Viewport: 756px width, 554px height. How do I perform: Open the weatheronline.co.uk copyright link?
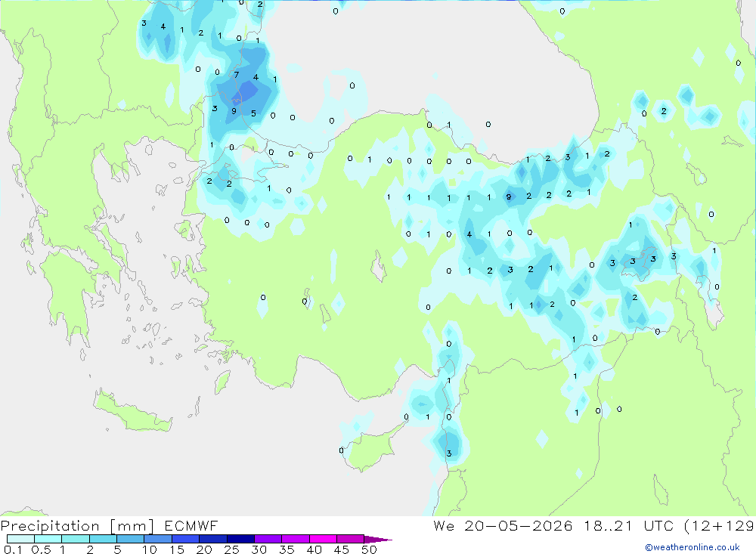692,547
